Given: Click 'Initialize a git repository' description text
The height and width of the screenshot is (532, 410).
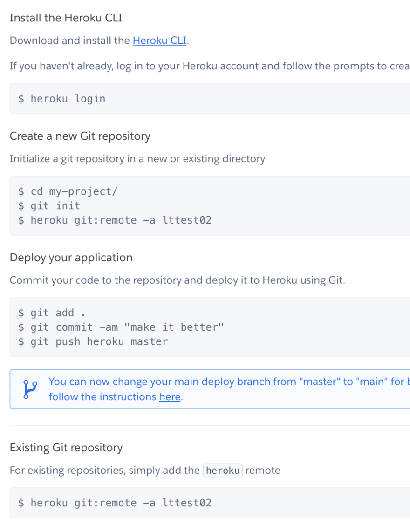Looking at the screenshot, I should [137, 159].
